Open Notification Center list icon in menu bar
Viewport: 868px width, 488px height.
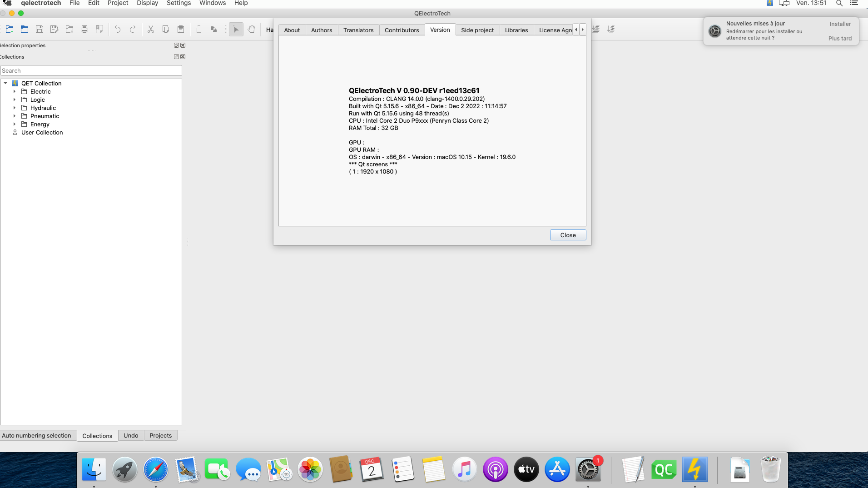(x=854, y=3)
